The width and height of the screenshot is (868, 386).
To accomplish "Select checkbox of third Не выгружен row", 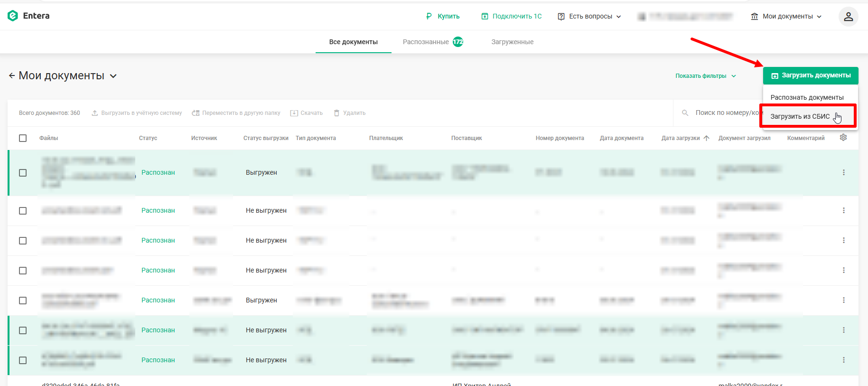I will click(x=23, y=271).
